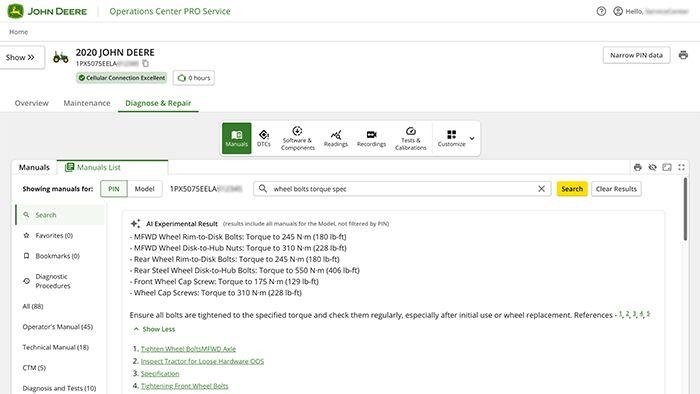Image resolution: width=700 pixels, height=394 pixels.
Task: Open the Specification reference link
Action: [x=160, y=373]
